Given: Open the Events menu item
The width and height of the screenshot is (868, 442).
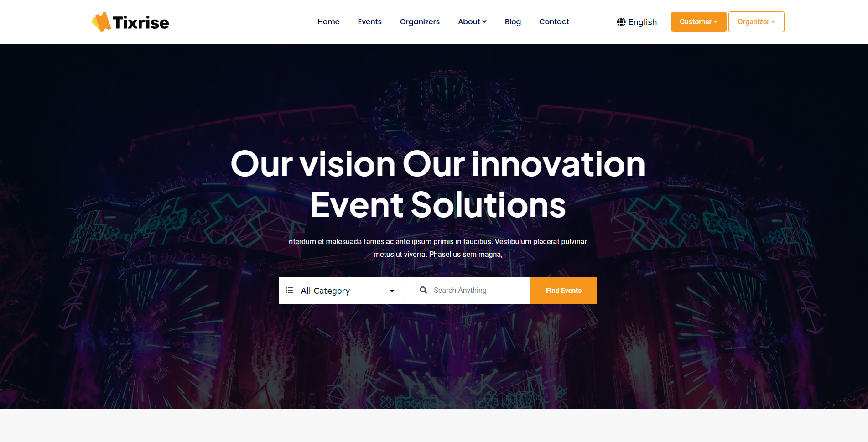Looking at the screenshot, I should tap(369, 21).
